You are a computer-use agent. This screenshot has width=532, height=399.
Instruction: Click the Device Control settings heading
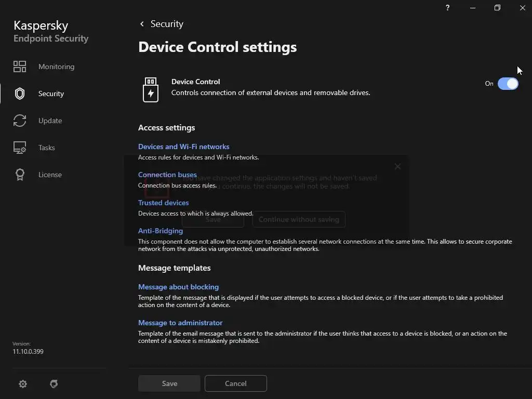coord(218,47)
